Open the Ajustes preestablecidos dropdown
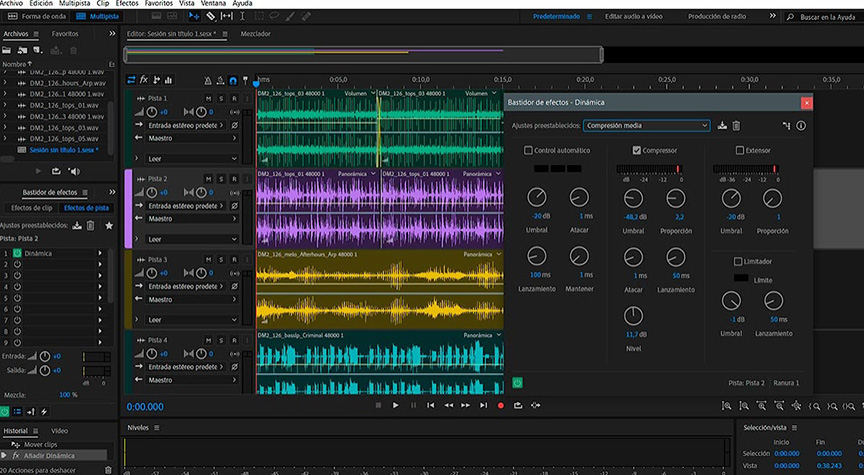Screen dimensions: 864x475 (x=646, y=126)
